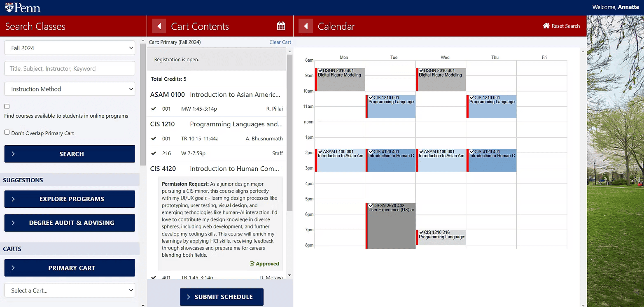This screenshot has height=307, width=644.
Task: Click instructor name A. Bhusnurmath
Action: pos(264,139)
